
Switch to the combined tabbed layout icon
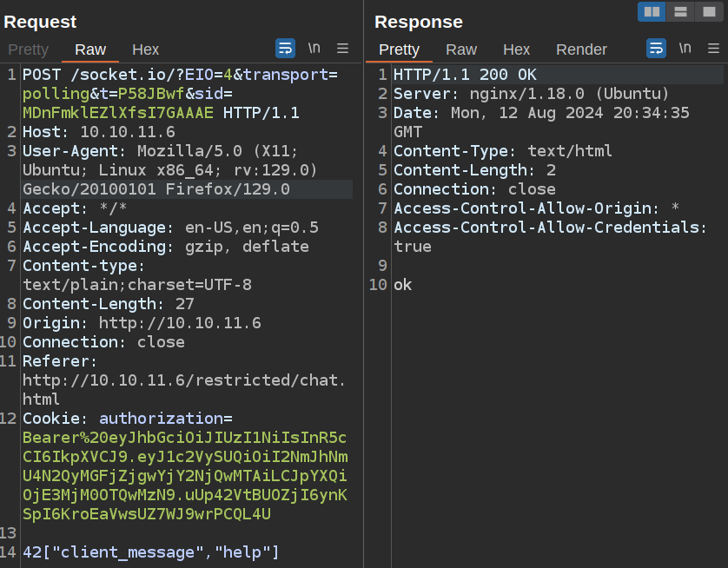[x=709, y=11]
